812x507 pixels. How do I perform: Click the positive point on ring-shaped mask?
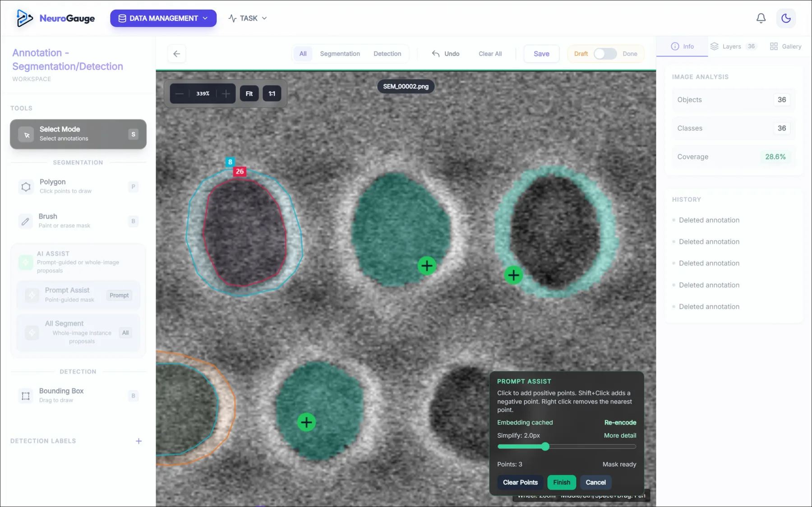coord(513,275)
